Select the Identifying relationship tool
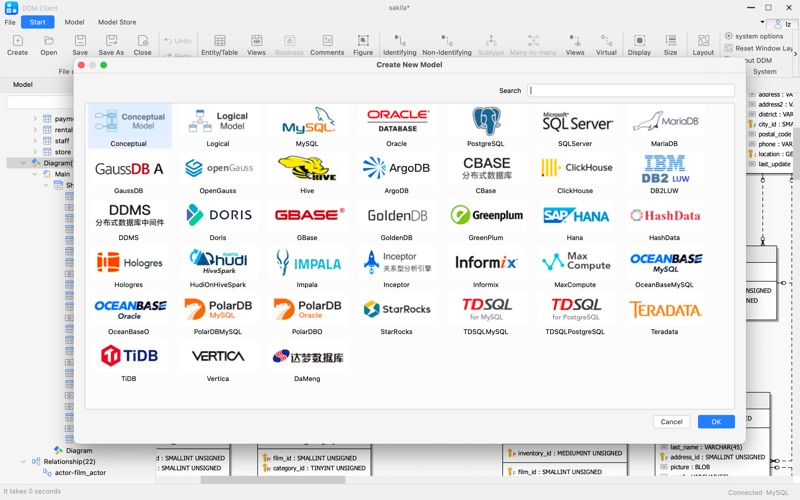This screenshot has width=800, height=500. point(399,45)
